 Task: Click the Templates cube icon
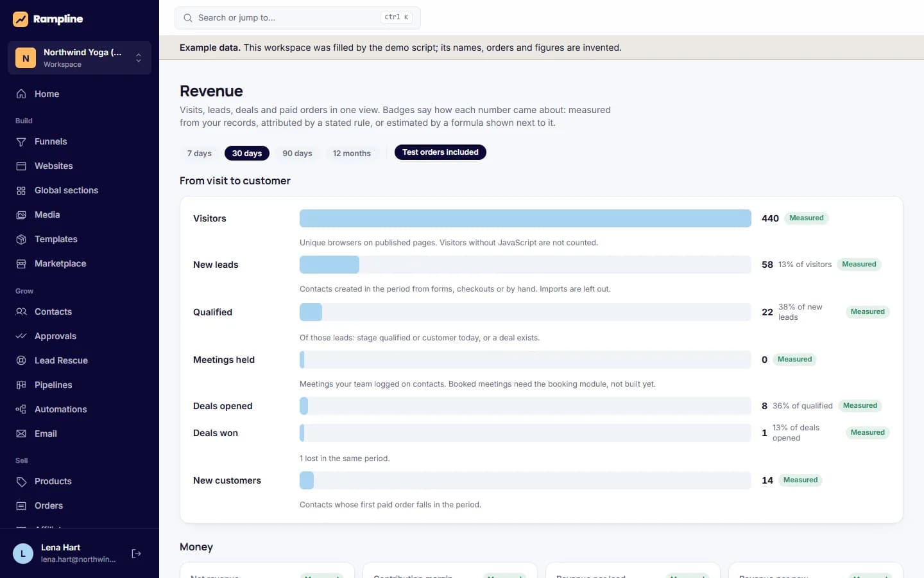click(x=21, y=239)
